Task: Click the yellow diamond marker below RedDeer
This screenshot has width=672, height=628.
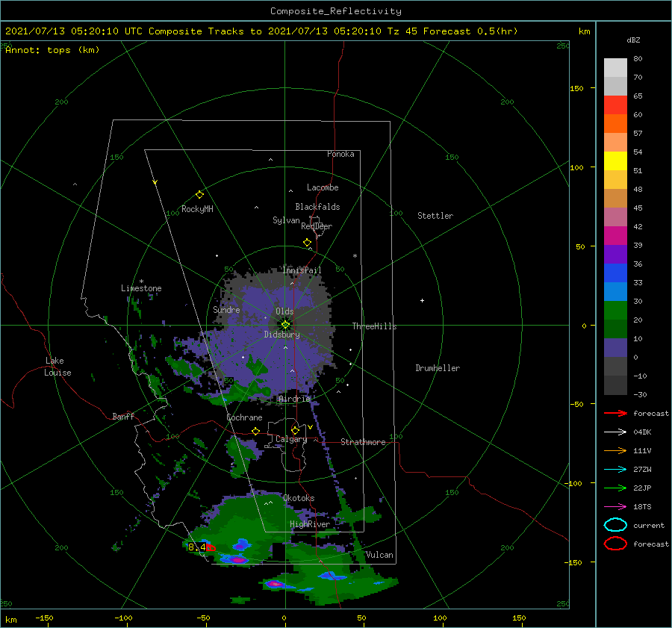Action: pyautogui.click(x=308, y=243)
